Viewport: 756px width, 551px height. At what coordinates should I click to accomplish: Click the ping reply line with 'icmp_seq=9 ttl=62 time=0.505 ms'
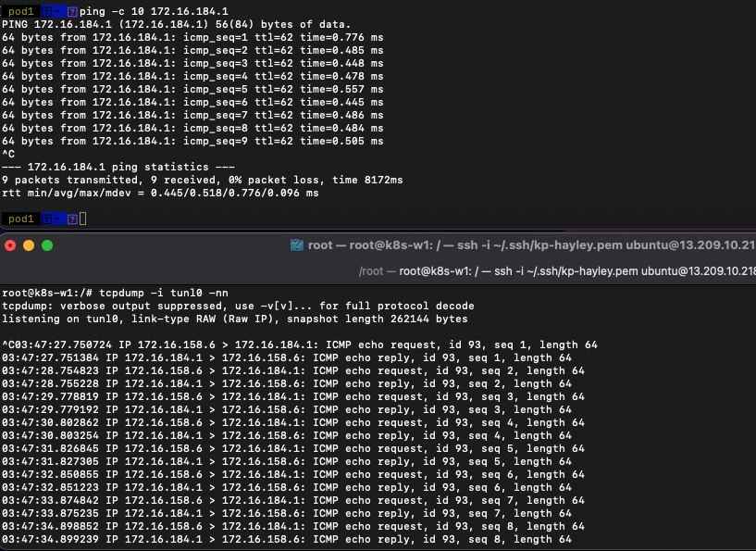tap(192, 142)
